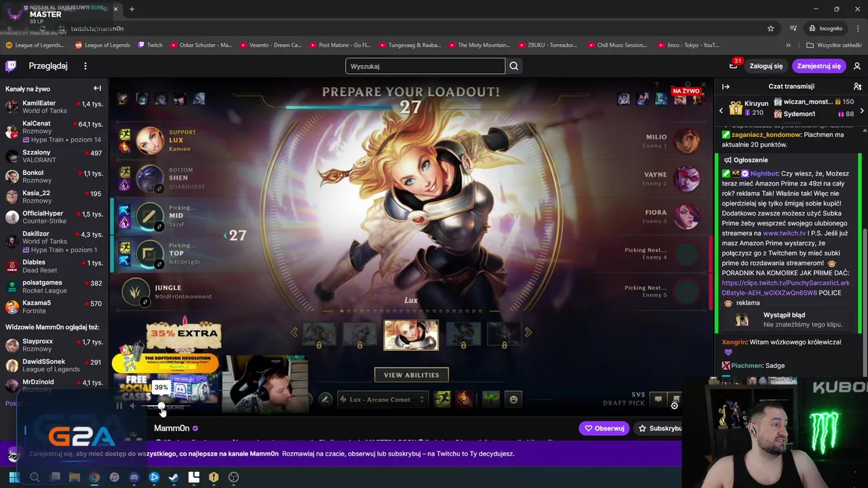Open the Discord taskbar icon
The image size is (868, 488).
[x=134, y=477]
